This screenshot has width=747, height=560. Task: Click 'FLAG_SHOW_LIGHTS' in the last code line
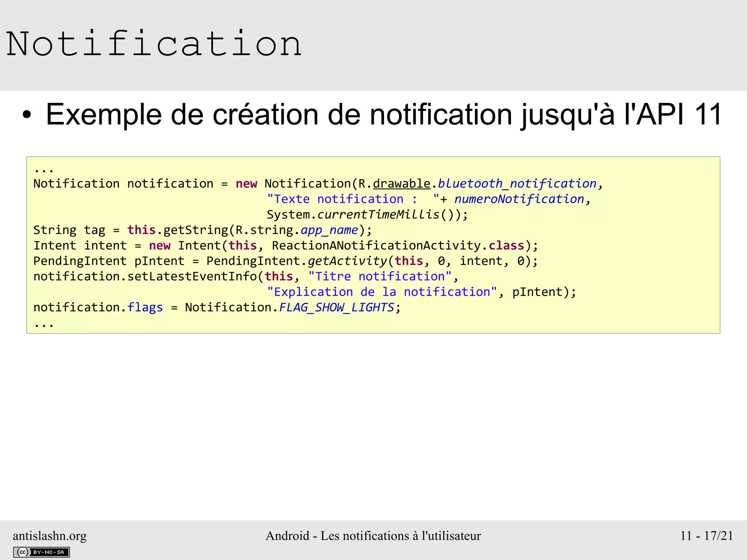pyautogui.click(x=337, y=308)
